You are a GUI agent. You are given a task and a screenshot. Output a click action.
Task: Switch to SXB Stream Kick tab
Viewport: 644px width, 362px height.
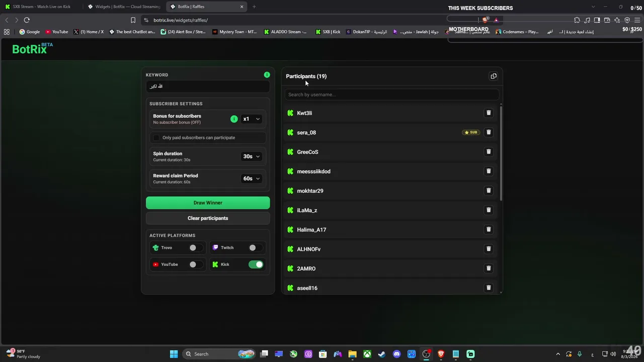[x=41, y=7]
